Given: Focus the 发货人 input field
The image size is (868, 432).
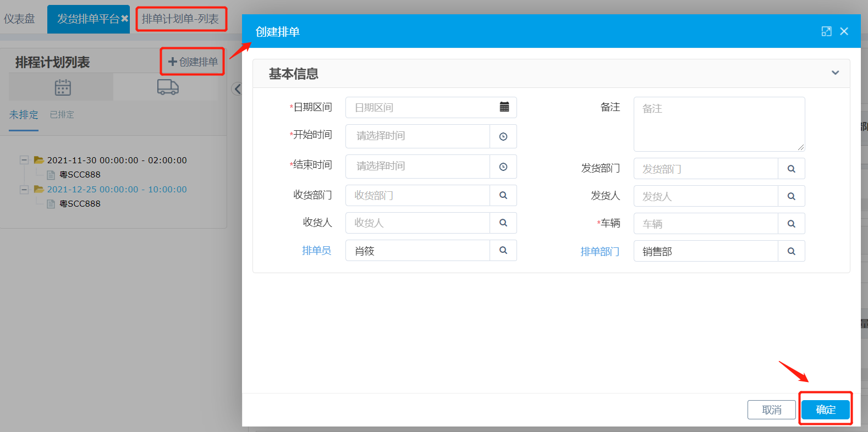Looking at the screenshot, I should (706, 196).
